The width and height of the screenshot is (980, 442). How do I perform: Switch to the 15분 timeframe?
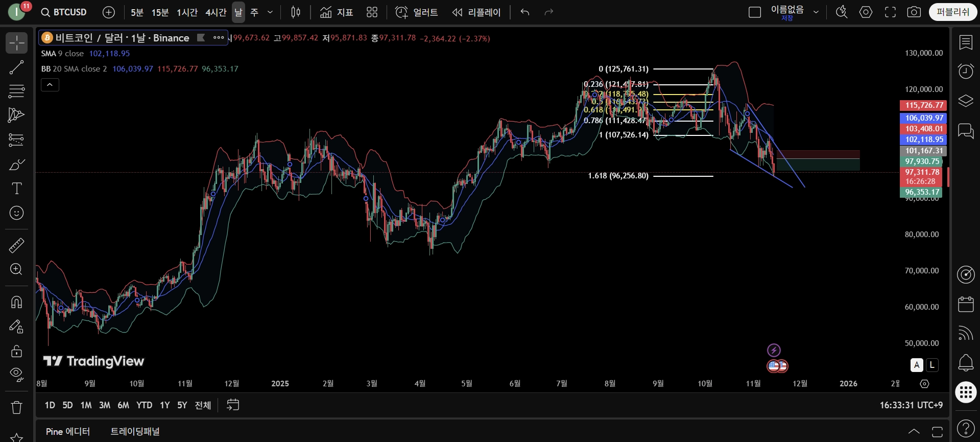160,12
